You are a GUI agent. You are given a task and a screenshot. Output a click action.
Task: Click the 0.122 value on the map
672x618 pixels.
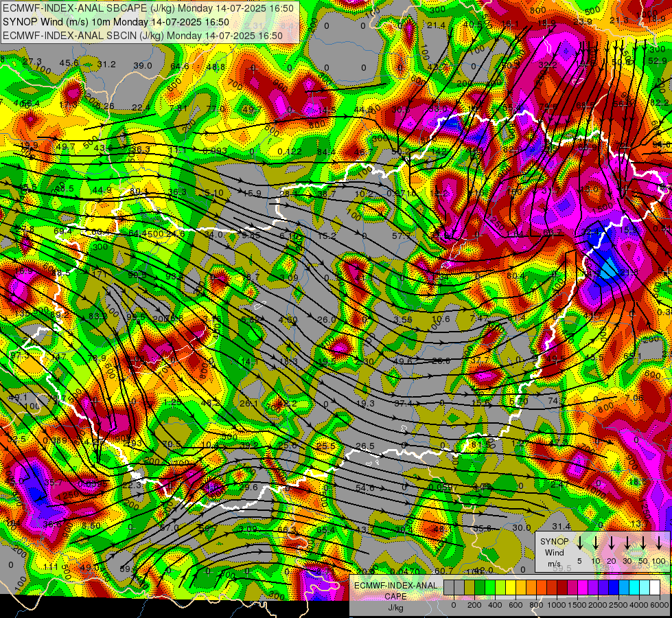pyautogui.click(x=289, y=151)
